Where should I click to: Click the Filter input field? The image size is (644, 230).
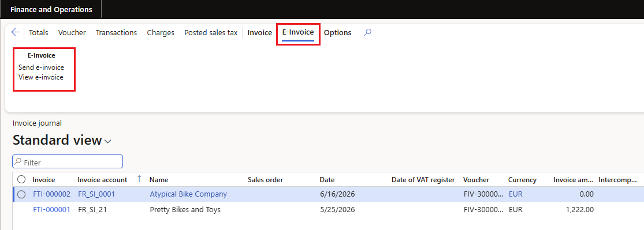click(x=68, y=161)
